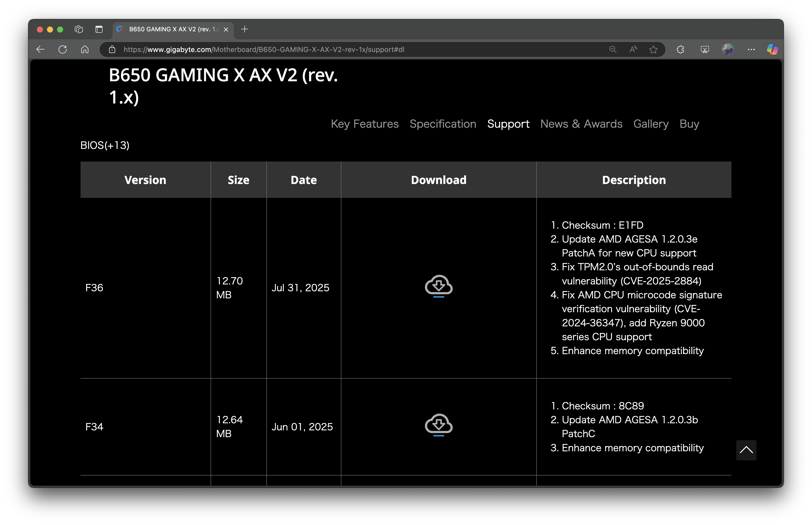Select the Jun 01, 2025 date

[302, 427]
